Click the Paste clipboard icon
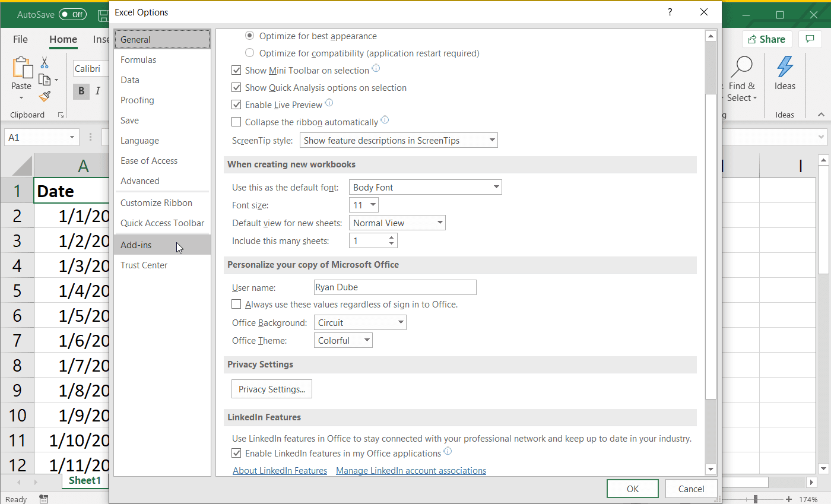The height and width of the screenshot is (504, 831). tap(21, 68)
